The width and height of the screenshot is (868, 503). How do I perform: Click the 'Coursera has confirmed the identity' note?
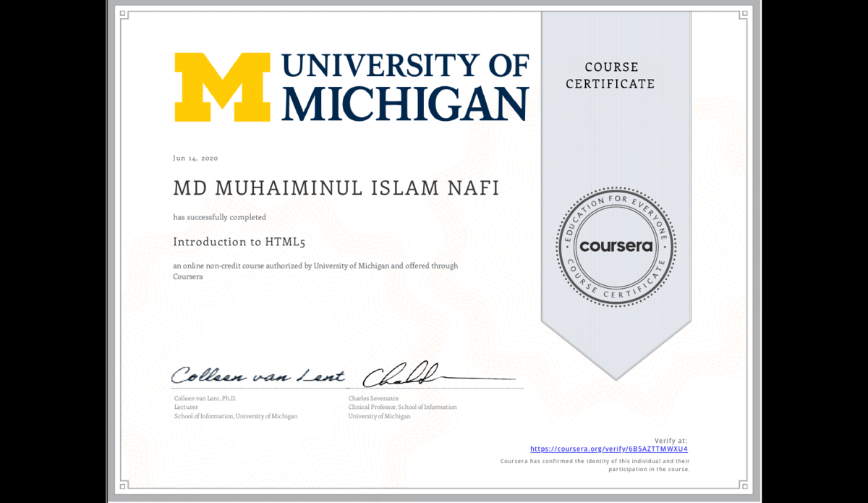pyautogui.click(x=595, y=465)
